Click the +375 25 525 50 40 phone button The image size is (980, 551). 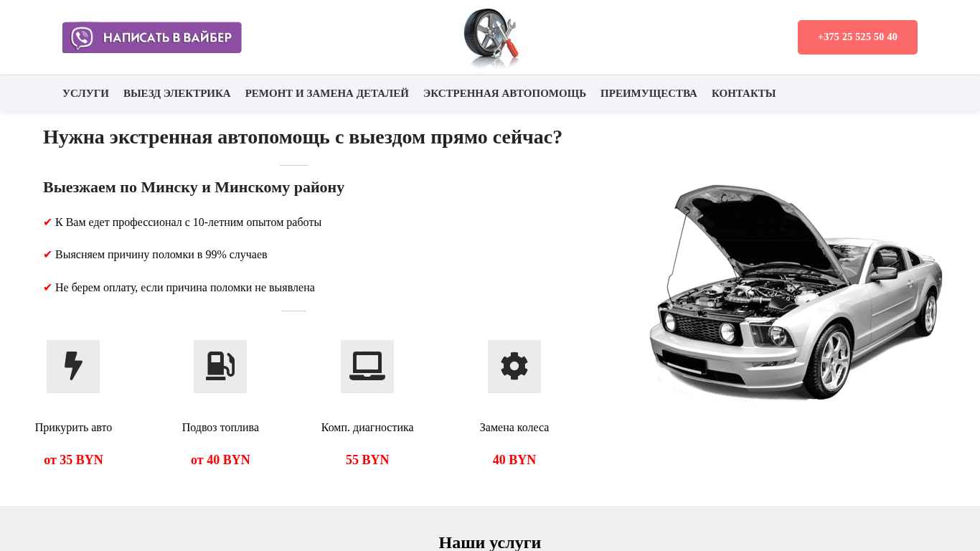coord(857,37)
